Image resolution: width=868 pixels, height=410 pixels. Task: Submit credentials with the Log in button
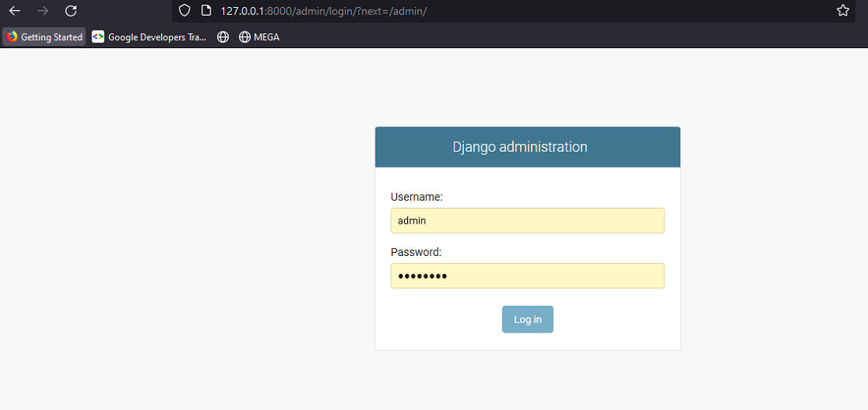(528, 320)
